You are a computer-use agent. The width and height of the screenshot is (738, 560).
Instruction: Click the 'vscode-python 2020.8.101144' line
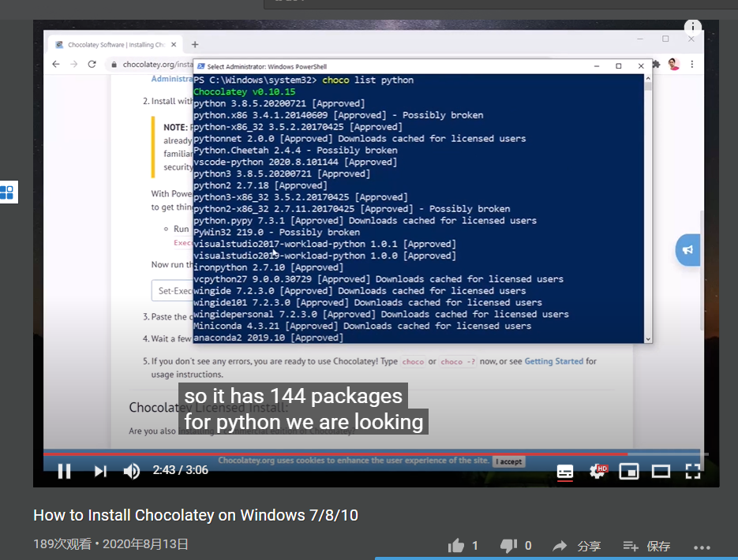[295, 162]
